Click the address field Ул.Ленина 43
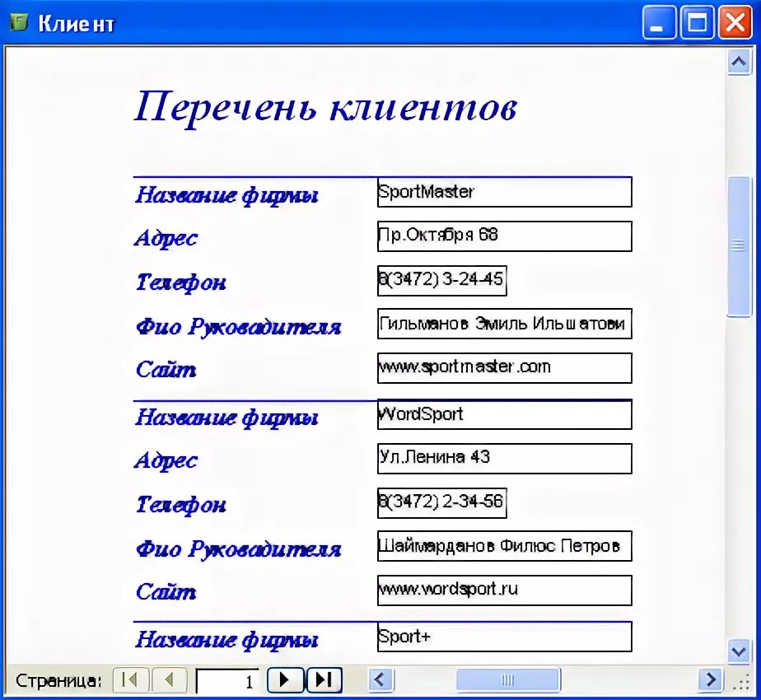 click(505, 458)
